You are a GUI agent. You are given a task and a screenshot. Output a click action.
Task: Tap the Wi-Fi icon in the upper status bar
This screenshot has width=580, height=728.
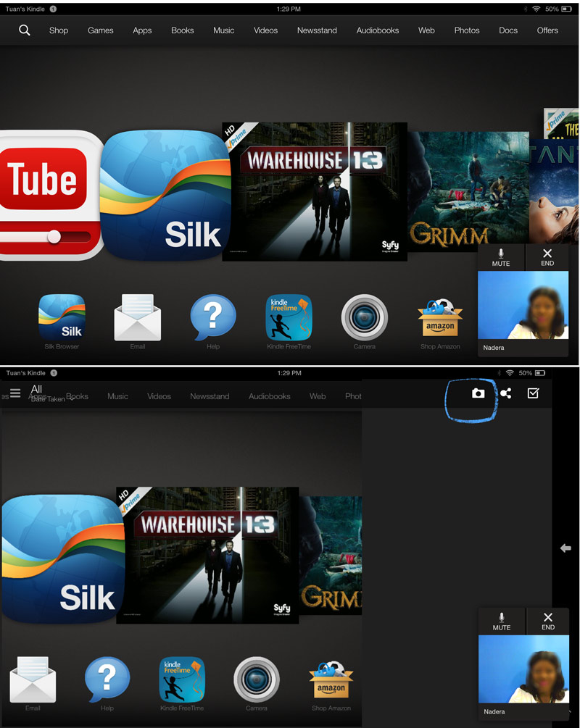click(x=536, y=9)
